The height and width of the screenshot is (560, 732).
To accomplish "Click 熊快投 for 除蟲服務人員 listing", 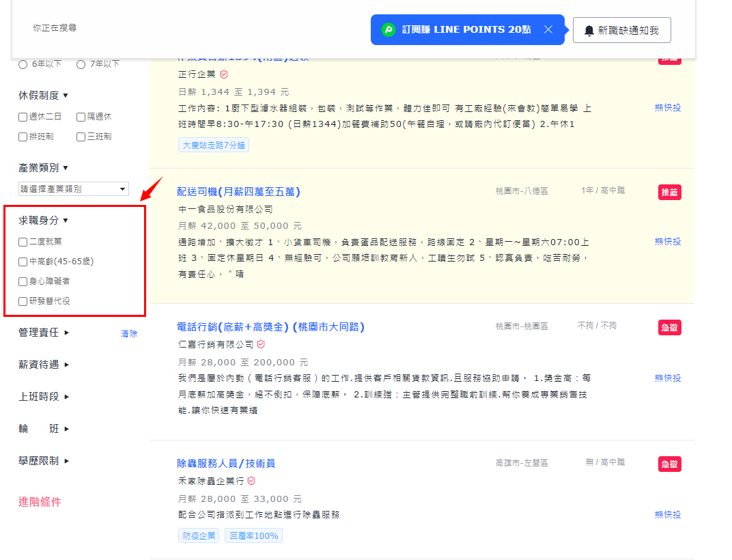I will [x=668, y=515].
